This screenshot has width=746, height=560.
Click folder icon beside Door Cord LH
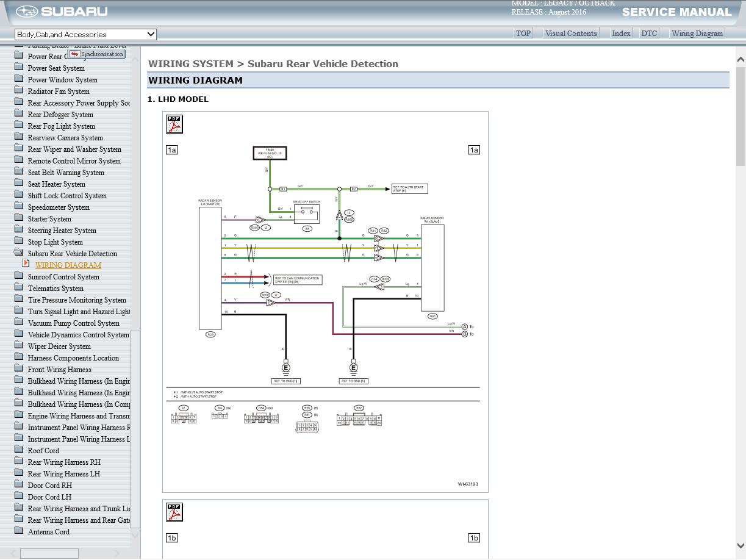[x=18, y=497]
